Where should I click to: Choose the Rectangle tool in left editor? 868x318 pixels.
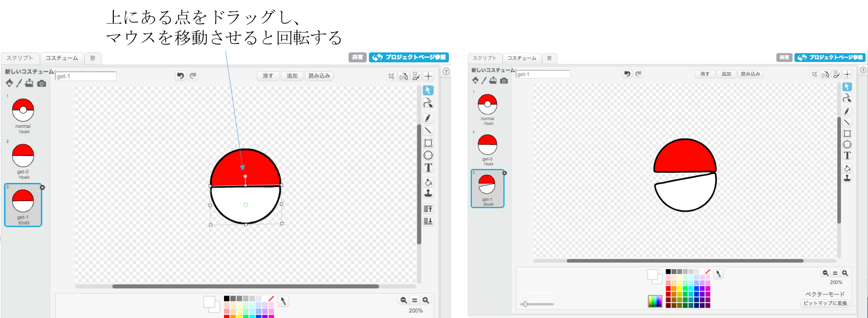(428, 143)
